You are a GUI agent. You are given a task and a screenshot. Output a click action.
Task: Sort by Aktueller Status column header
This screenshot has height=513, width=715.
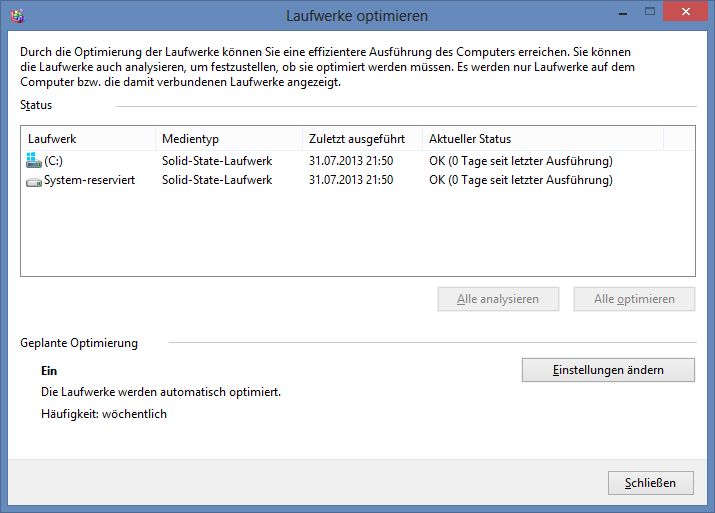(x=543, y=139)
